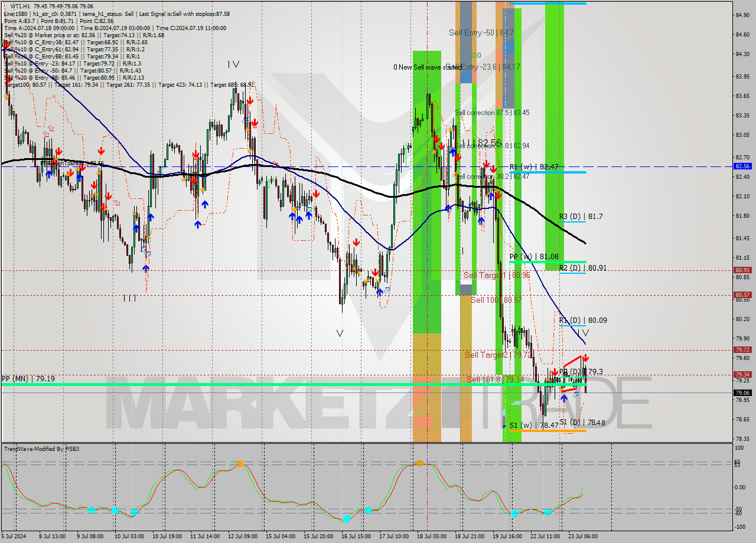
Task: Select the red sell arrow at the 12 Jul peak
Action: click(250, 102)
